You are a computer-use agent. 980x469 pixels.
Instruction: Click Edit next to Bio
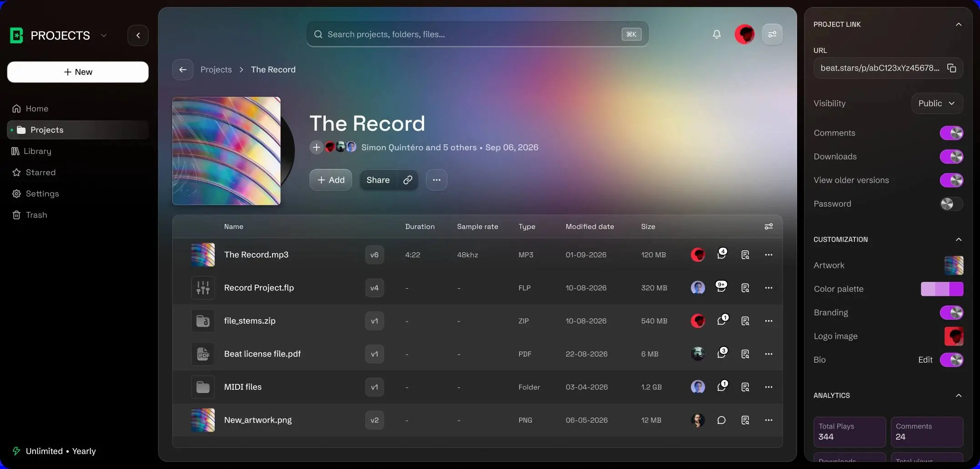(925, 360)
